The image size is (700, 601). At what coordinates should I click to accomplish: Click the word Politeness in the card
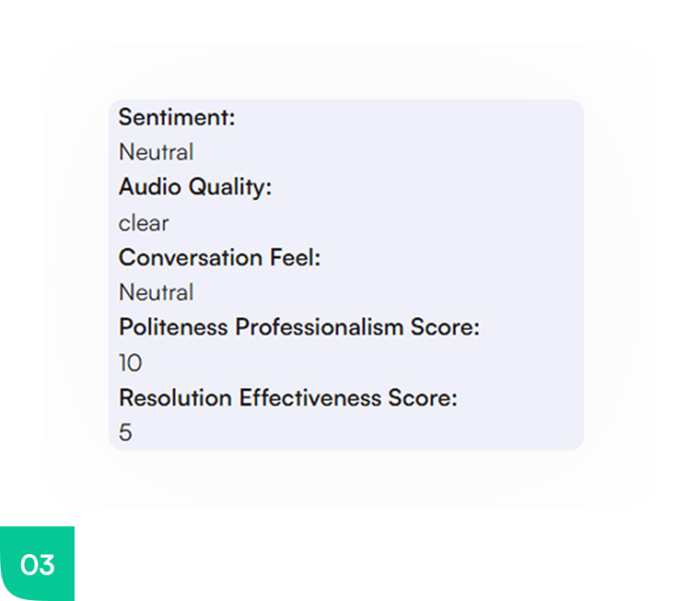(x=174, y=327)
